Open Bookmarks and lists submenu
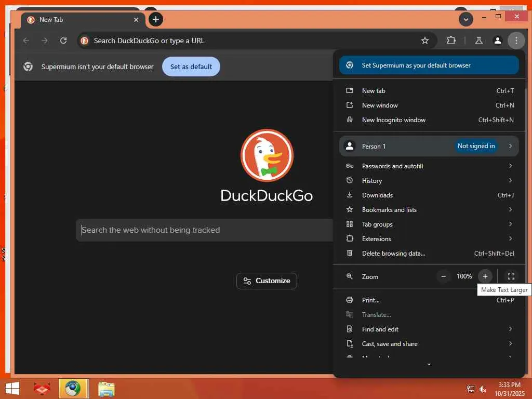532x399 pixels. point(429,210)
